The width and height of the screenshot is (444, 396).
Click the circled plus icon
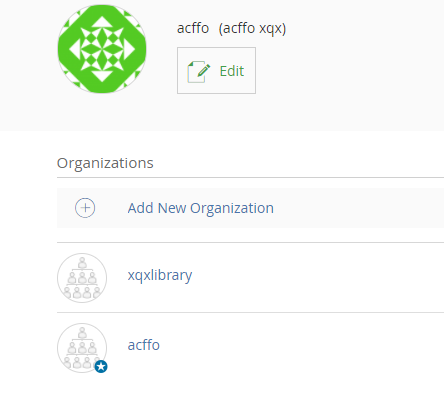85,208
